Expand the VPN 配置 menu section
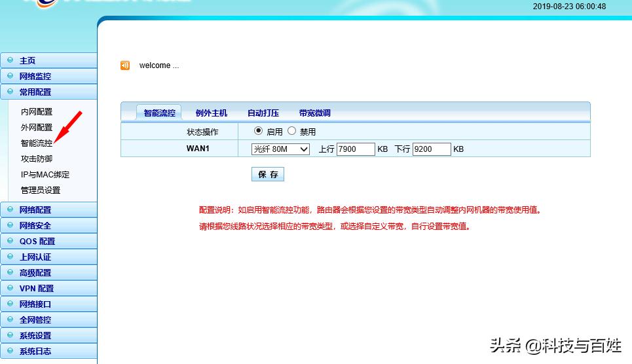632x364 pixels. (x=48, y=288)
